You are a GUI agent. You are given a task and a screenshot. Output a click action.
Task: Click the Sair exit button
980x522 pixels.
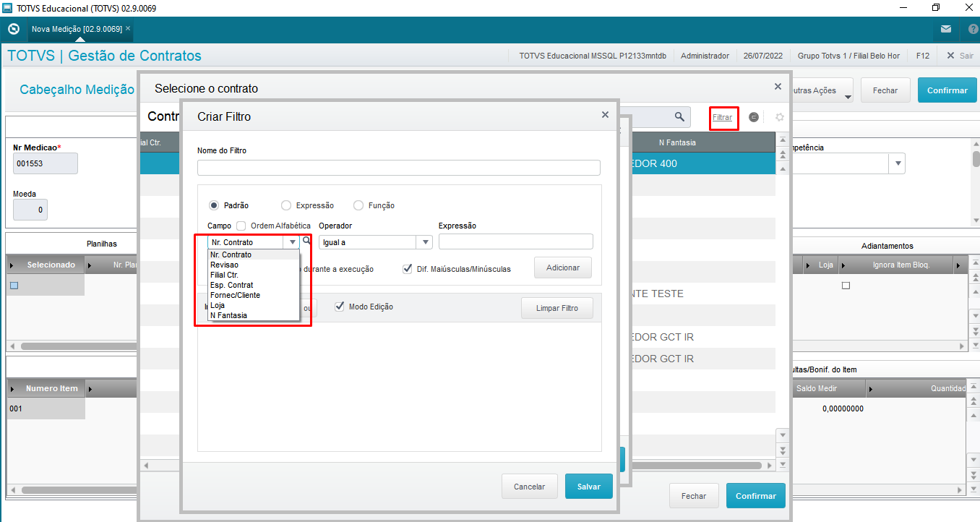coord(960,56)
